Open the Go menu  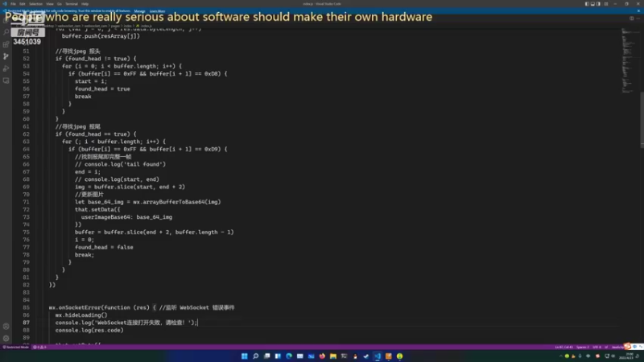point(60,4)
